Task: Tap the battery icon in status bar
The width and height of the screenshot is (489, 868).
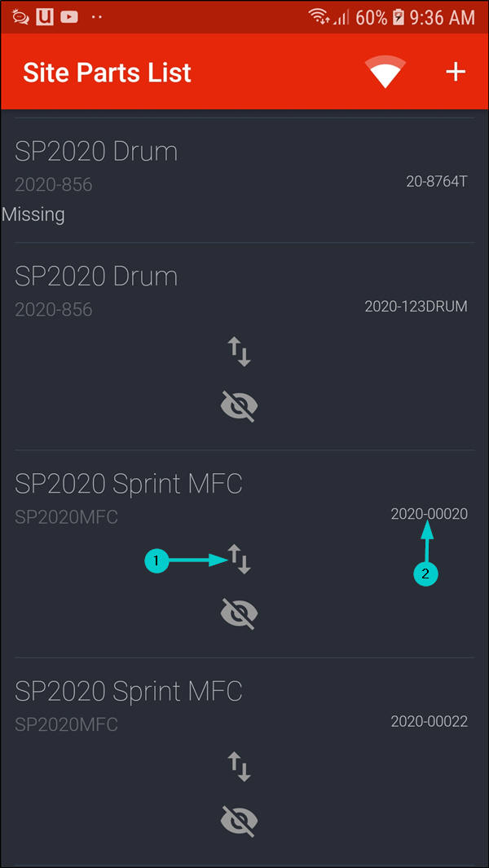Action: (399, 17)
